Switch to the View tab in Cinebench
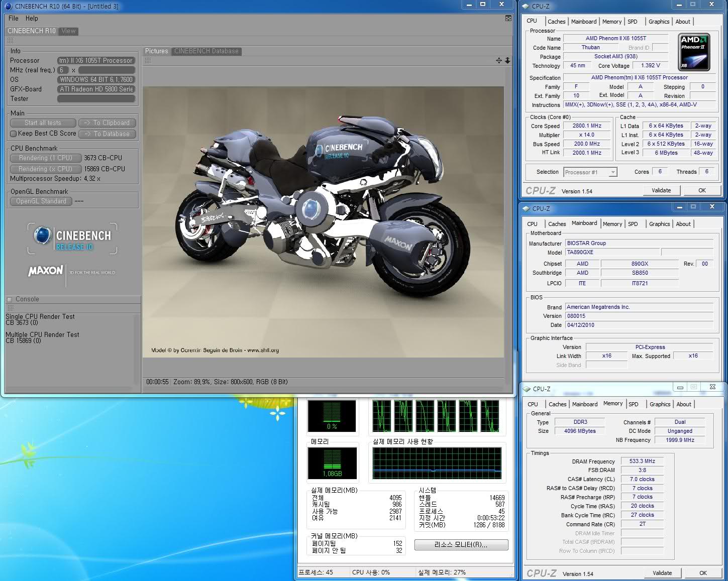The width and height of the screenshot is (728, 581). [68, 31]
